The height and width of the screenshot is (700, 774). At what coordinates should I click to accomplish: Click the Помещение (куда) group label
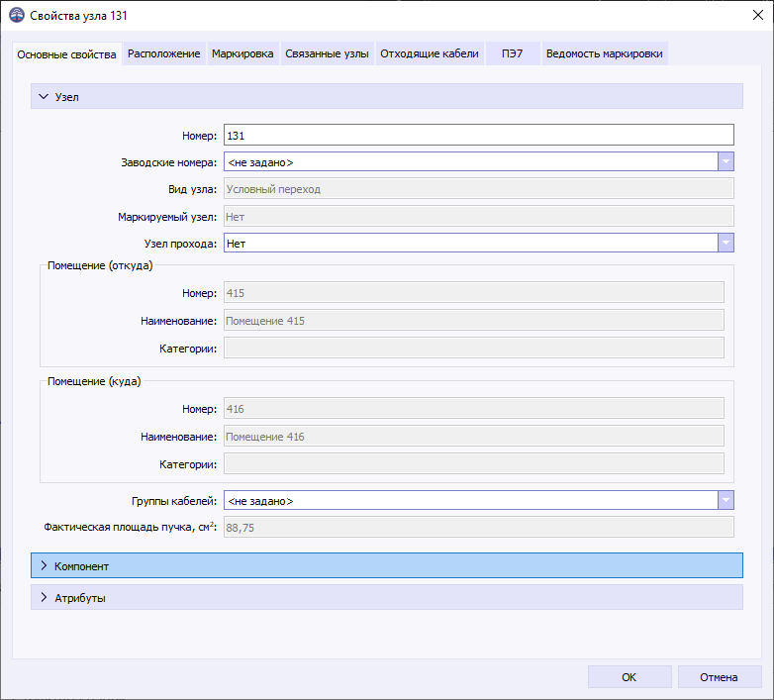click(94, 381)
